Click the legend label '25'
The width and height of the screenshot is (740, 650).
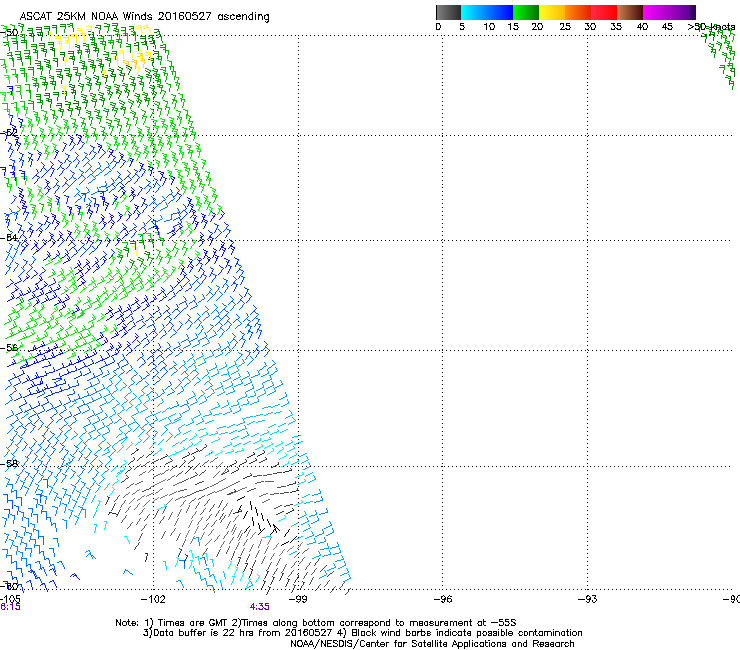[x=565, y=27]
